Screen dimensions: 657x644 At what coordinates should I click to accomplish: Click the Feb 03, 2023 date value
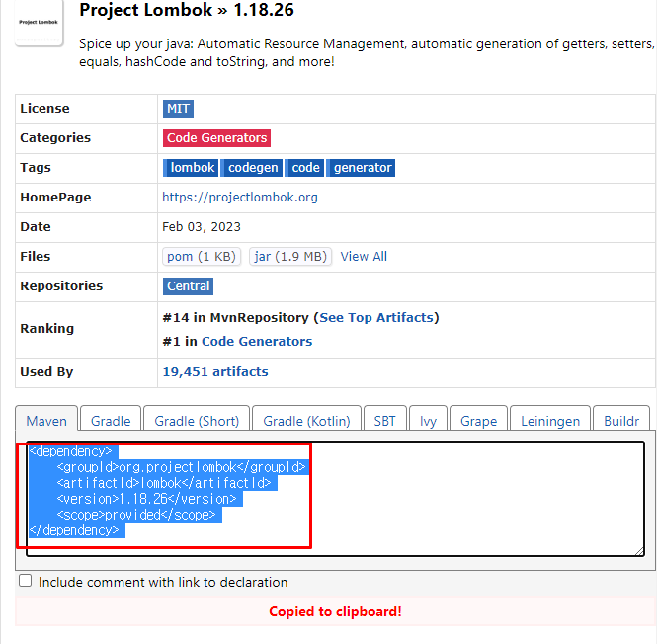point(202,226)
